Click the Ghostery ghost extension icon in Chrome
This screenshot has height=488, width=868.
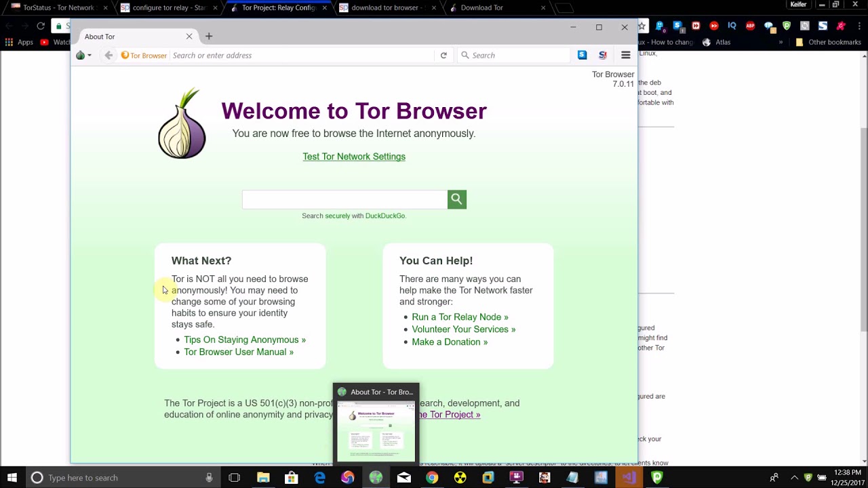(x=659, y=26)
